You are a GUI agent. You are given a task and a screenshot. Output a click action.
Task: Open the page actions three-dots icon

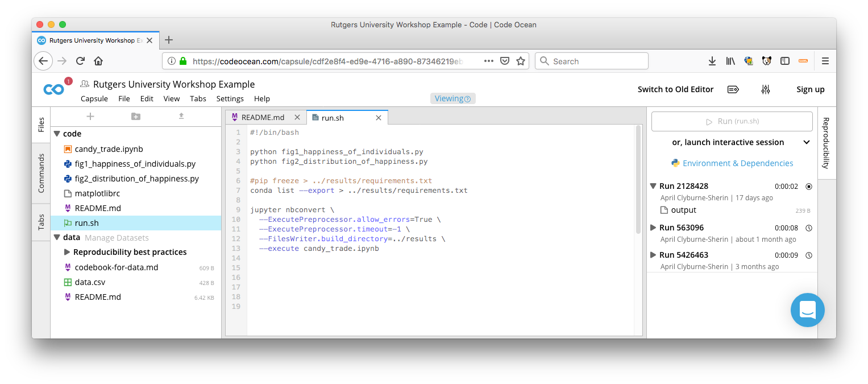[489, 61]
